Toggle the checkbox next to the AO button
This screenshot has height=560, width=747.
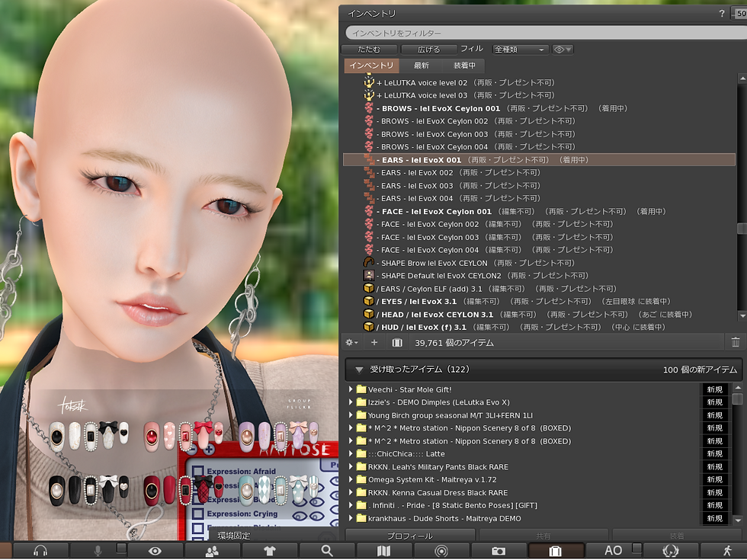click(x=636, y=548)
